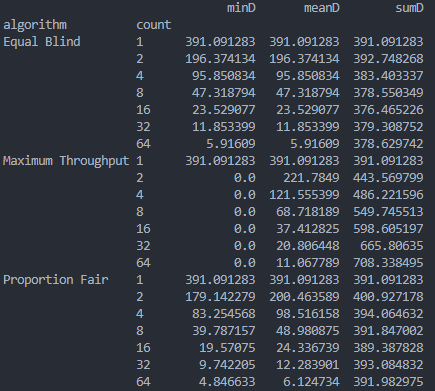Viewport: 435px width, 391px height.
Task: Select value 37.412825 in meanD
Action: [308, 229]
